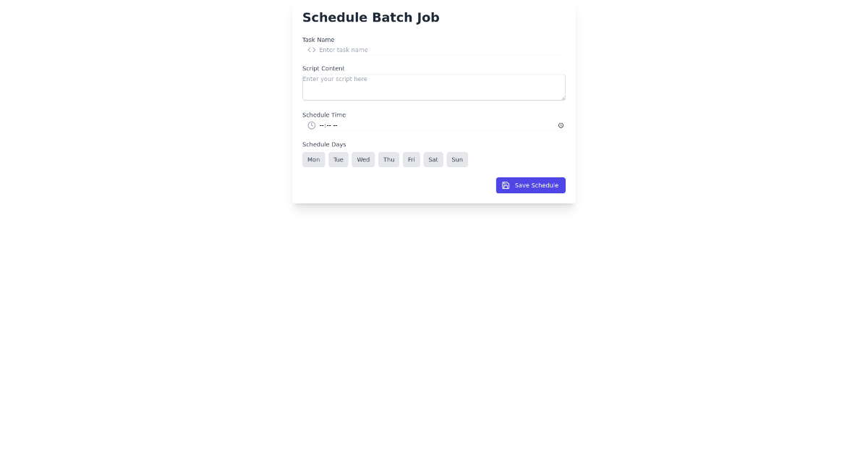Screen dimensions: 868x456
Task: Toggle Sunday as a schedule day
Action: click(x=456, y=159)
